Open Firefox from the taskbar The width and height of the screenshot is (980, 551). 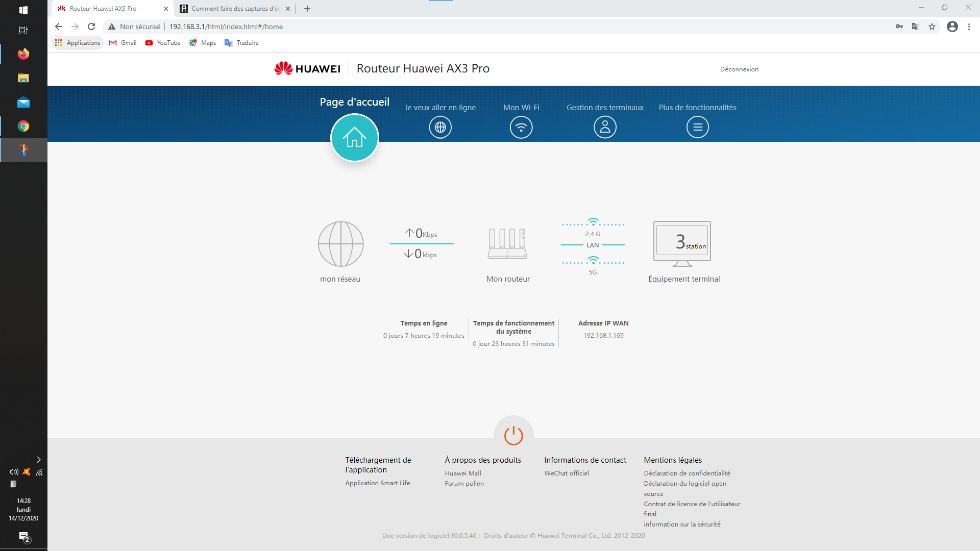[23, 54]
